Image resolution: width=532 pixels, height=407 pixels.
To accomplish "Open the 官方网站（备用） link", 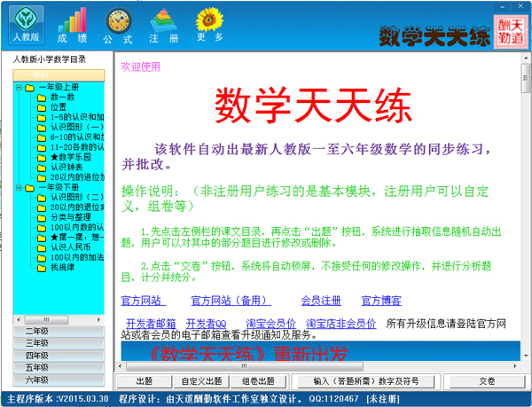I will pyautogui.click(x=231, y=301).
